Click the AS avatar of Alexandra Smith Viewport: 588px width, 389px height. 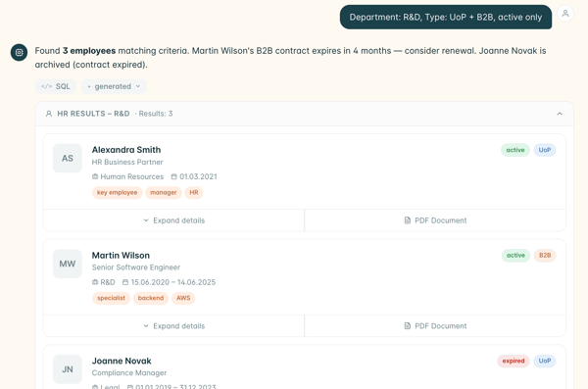click(x=68, y=159)
